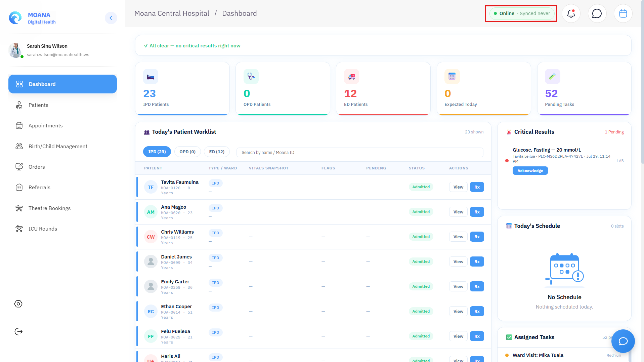644x362 pixels.
Task: Click View for Tavita Faumuina
Action: coord(458,187)
